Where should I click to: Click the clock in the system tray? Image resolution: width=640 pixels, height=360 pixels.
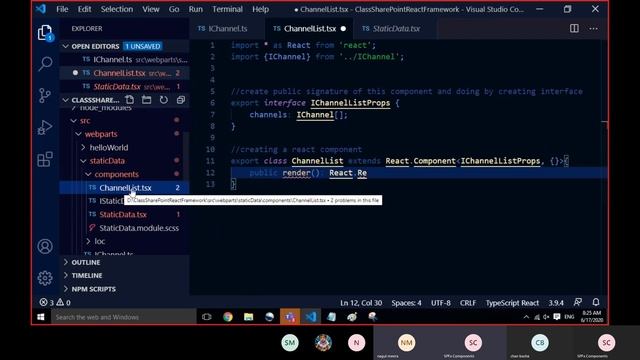pos(591,317)
